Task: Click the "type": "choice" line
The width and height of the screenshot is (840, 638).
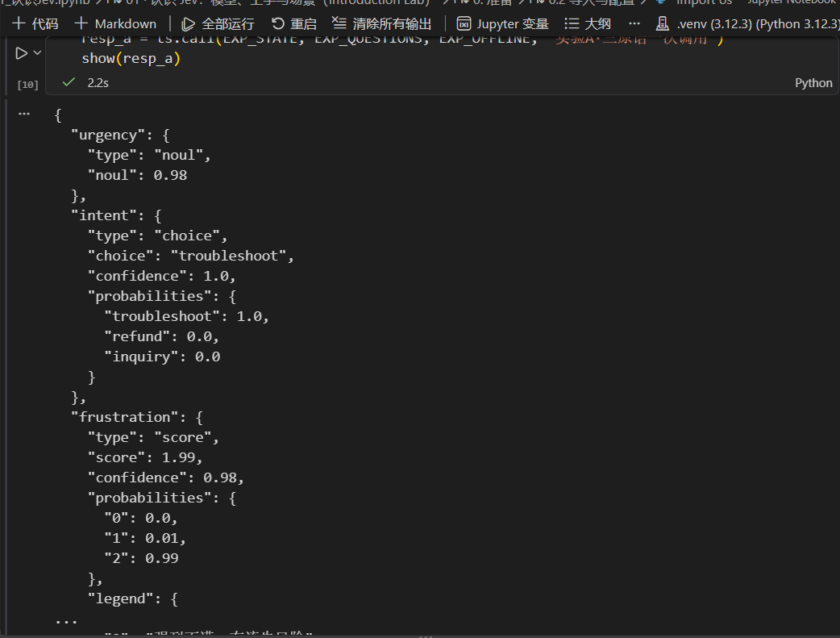Action: 158,236
